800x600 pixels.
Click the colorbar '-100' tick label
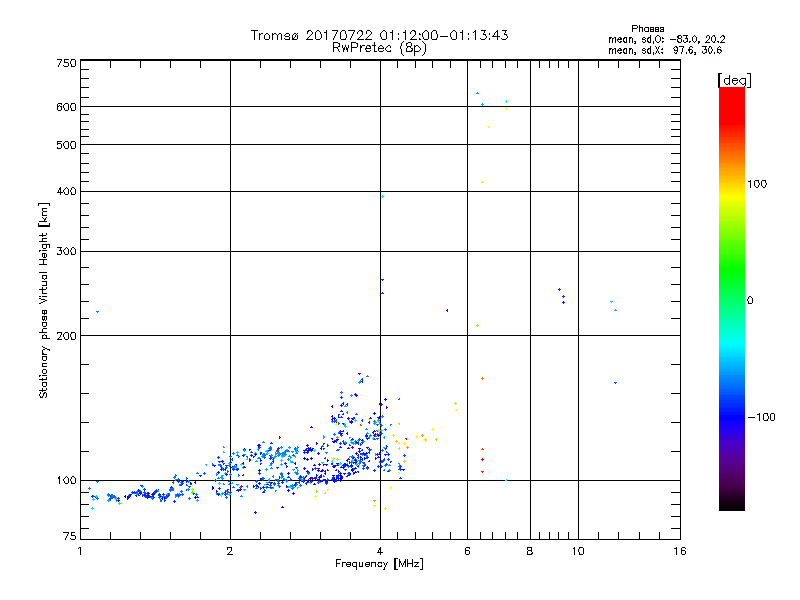tap(761, 417)
